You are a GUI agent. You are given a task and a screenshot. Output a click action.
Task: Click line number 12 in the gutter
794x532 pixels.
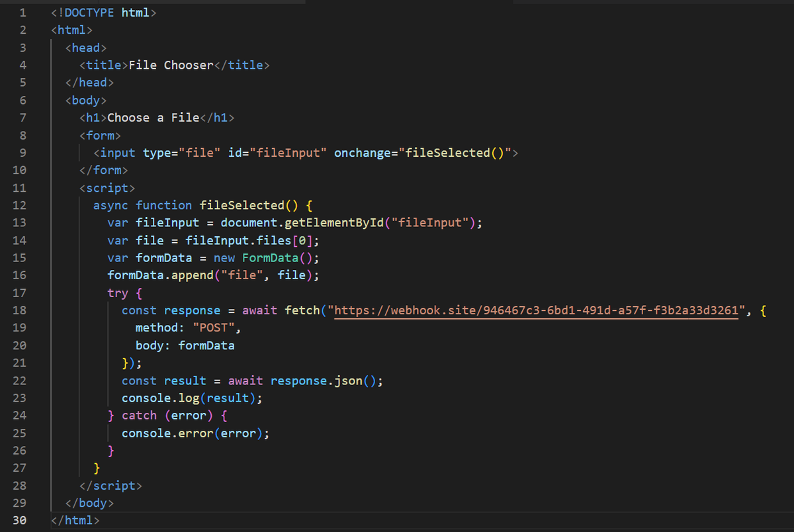[x=20, y=205]
